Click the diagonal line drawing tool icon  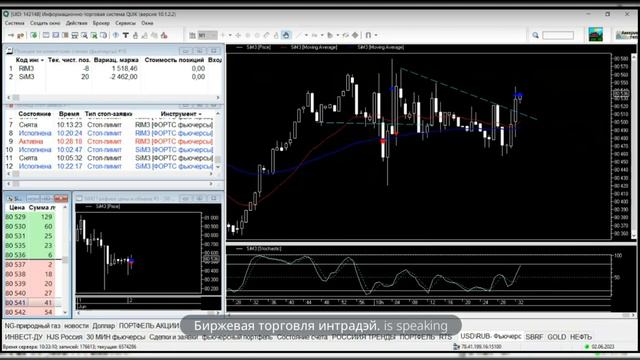click(x=299, y=36)
